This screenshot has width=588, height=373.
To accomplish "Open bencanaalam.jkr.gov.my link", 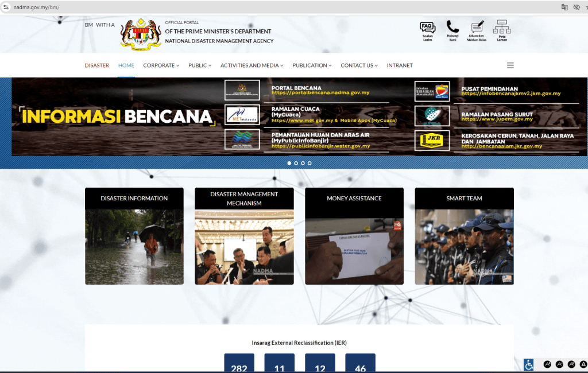I will pos(502,146).
